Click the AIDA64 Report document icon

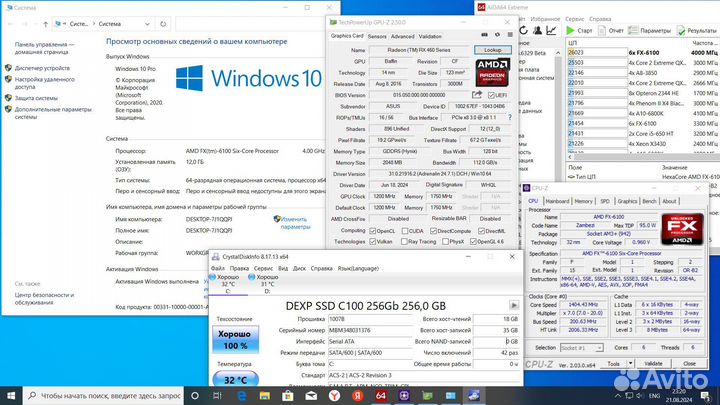tap(600, 31)
